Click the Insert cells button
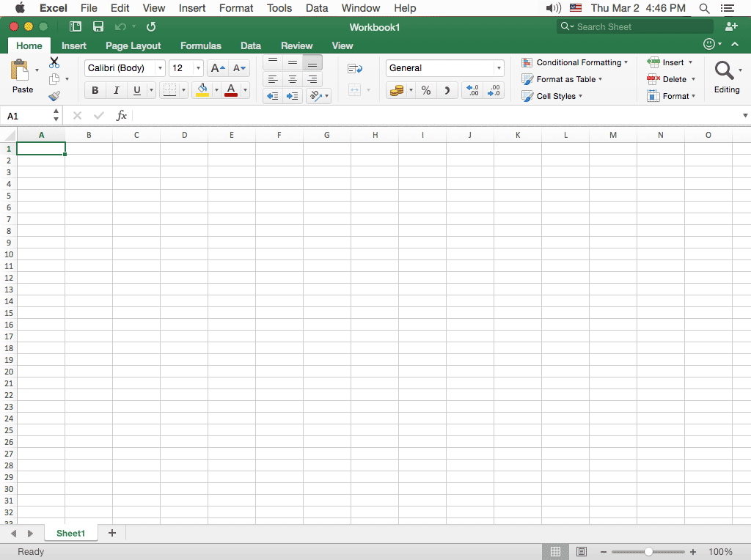Viewport: 751px width, 560px height. pos(670,63)
